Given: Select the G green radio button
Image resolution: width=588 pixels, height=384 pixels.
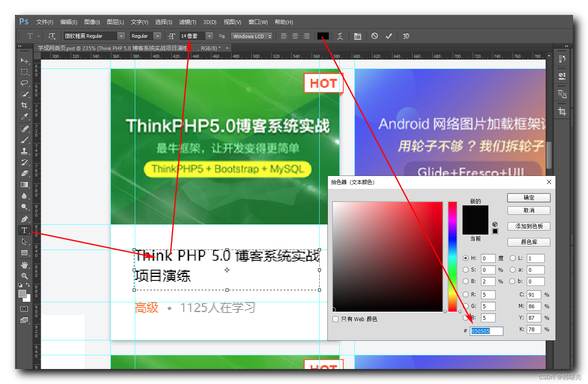Looking at the screenshot, I should click(x=466, y=306).
